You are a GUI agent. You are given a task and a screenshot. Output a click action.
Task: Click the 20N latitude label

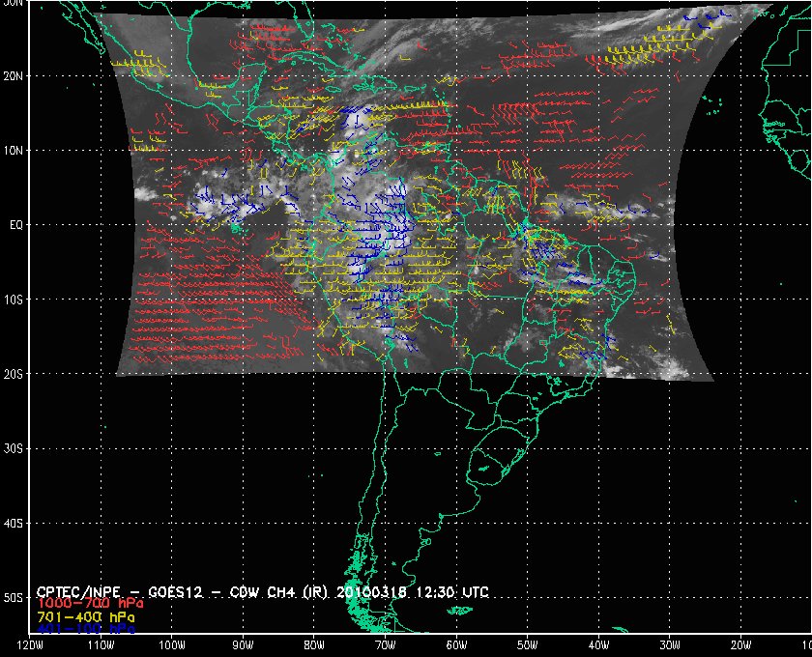click(14, 76)
